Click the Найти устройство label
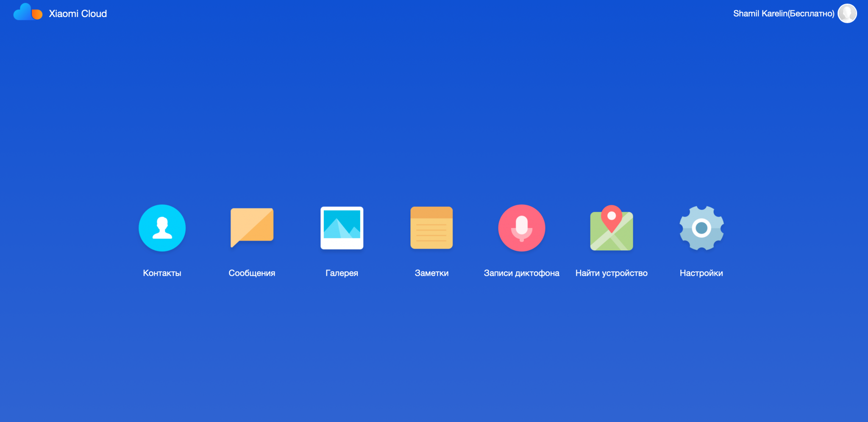The height and width of the screenshot is (422, 868). [612, 273]
